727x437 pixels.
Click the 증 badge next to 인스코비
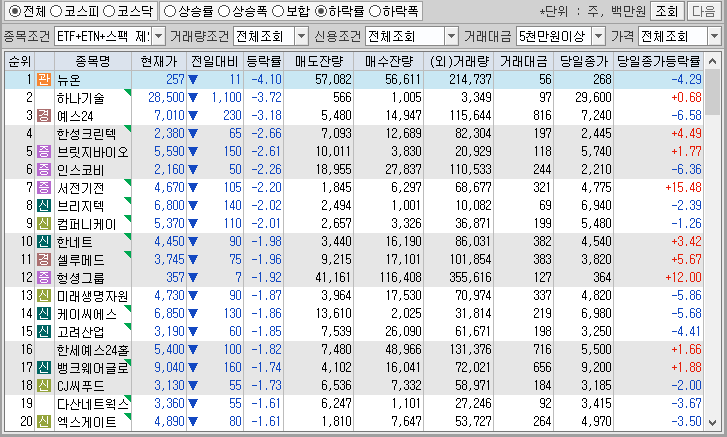point(44,170)
